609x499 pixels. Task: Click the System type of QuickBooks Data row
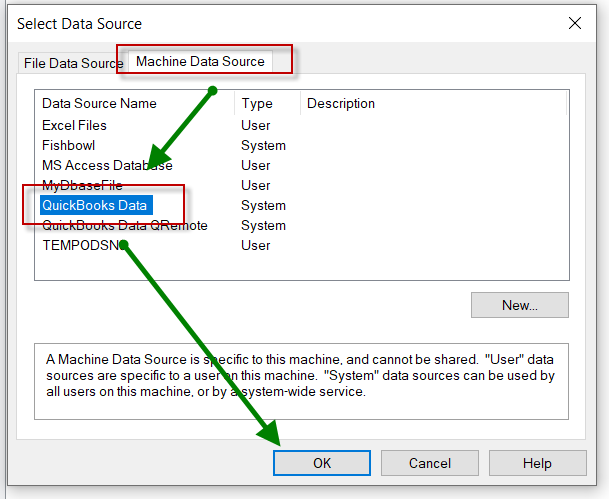point(263,205)
